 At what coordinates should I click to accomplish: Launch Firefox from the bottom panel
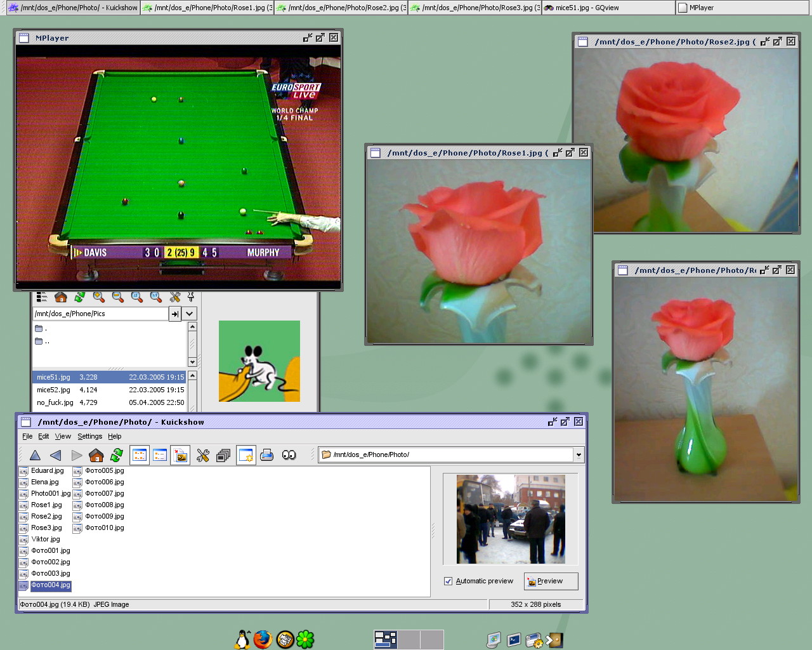click(263, 639)
